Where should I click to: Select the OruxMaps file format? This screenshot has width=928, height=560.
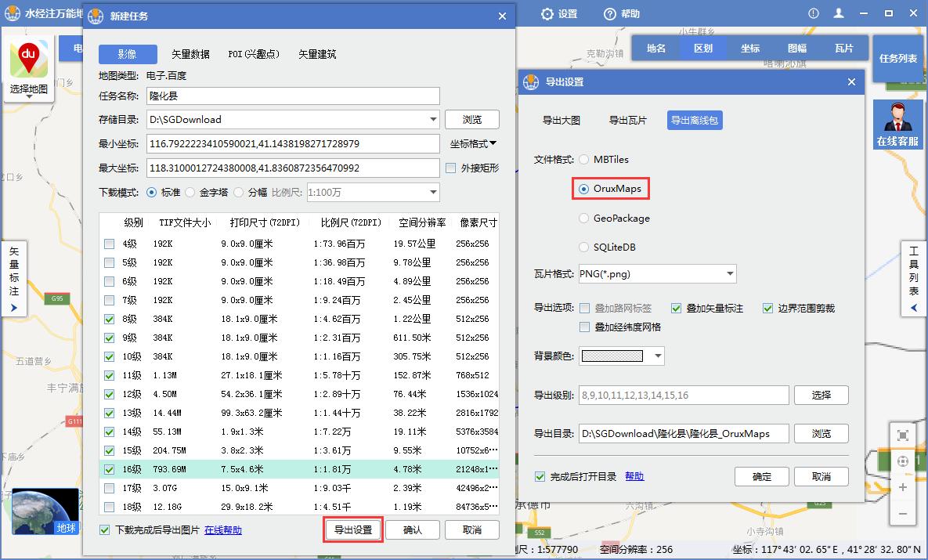583,189
